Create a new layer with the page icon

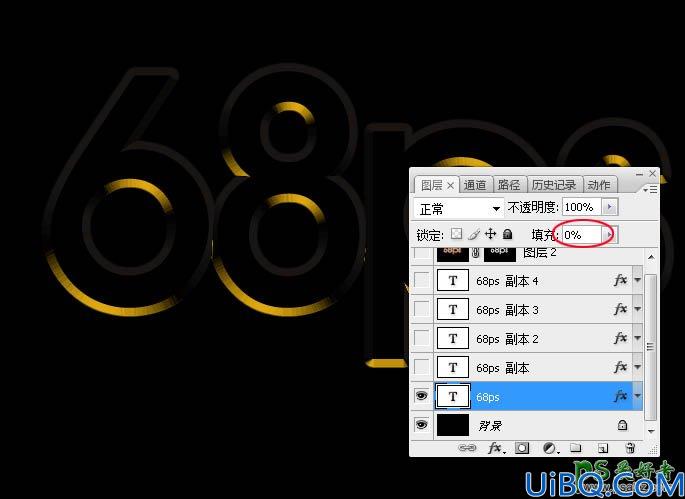603,448
